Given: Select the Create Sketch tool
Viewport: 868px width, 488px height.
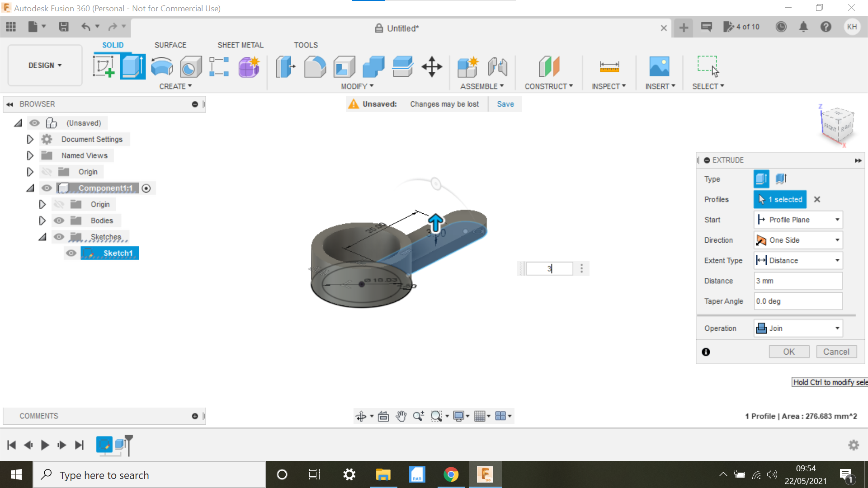Looking at the screenshot, I should pyautogui.click(x=104, y=66).
